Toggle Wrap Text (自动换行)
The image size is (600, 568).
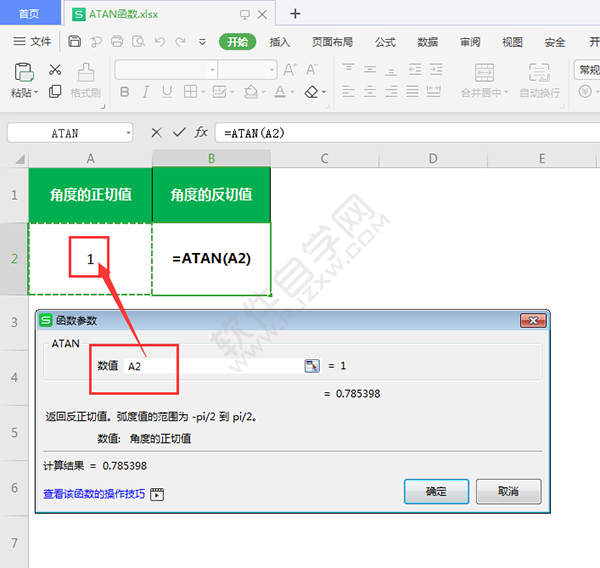point(540,80)
